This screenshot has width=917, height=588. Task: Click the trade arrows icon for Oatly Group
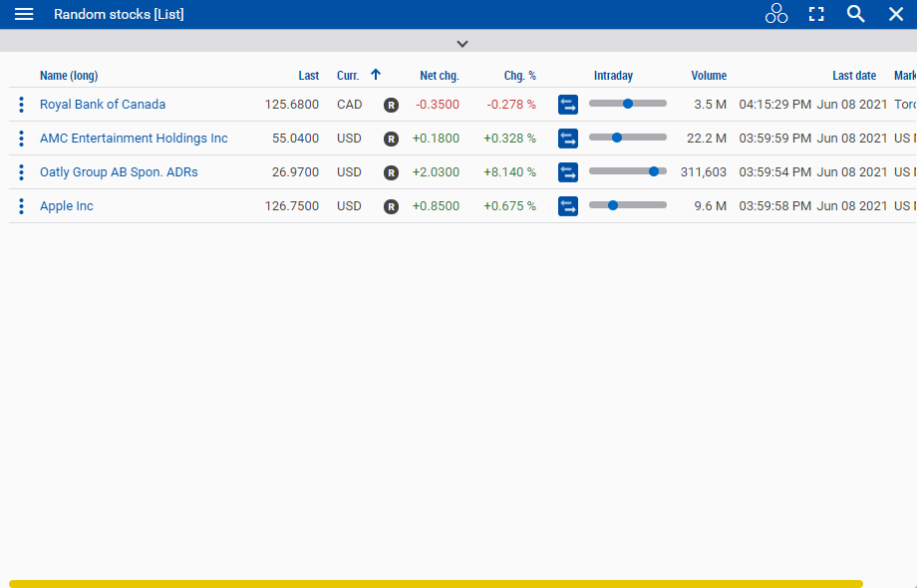[568, 172]
